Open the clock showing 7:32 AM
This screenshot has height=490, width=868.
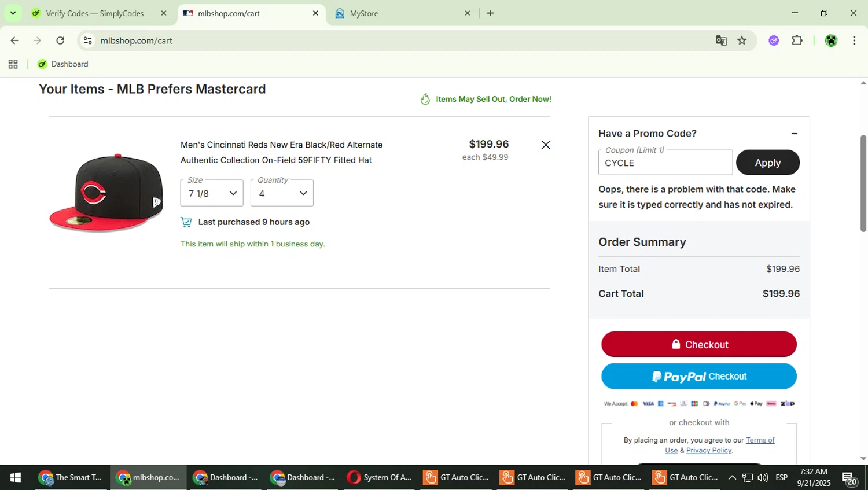[x=814, y=477]
